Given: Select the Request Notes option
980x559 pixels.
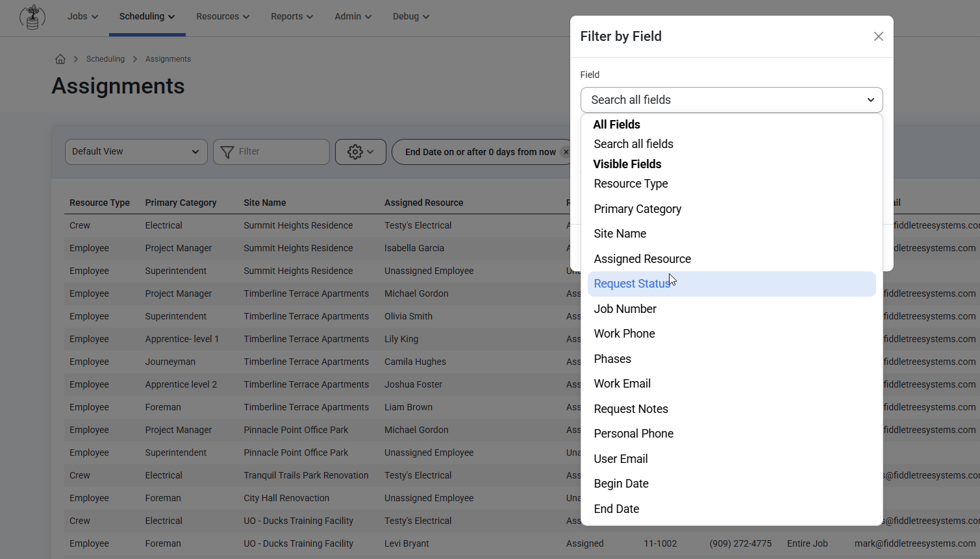Looking at the screenshot, I should (731, 409).
